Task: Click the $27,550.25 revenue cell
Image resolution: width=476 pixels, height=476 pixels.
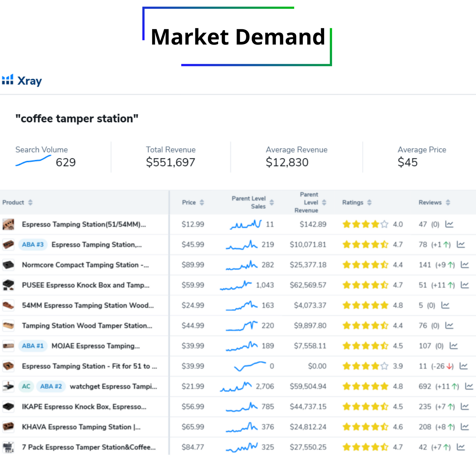Action: point(308,447)
